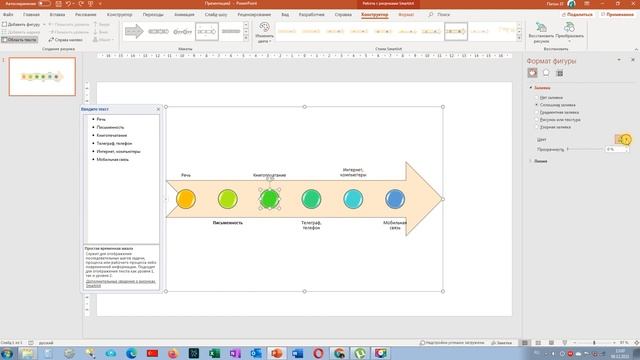Click Заметки in the status bar
Screen dimensions: 640x360
click(502, 343)
